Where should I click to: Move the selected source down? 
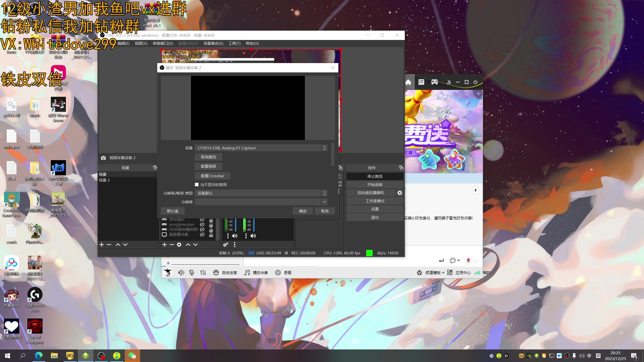tap(195, 245)
